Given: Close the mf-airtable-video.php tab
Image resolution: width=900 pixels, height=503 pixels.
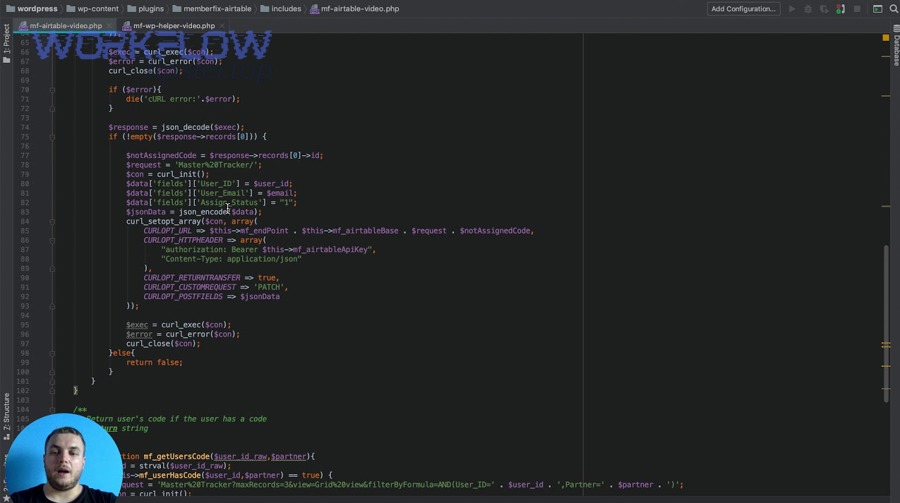Looking at the screenshot, I should coord(108,26).
